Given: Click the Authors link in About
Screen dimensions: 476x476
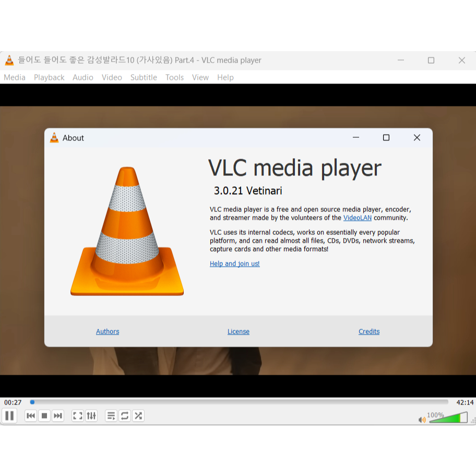Looking at the screenshot, I should (x=108, y=331).
